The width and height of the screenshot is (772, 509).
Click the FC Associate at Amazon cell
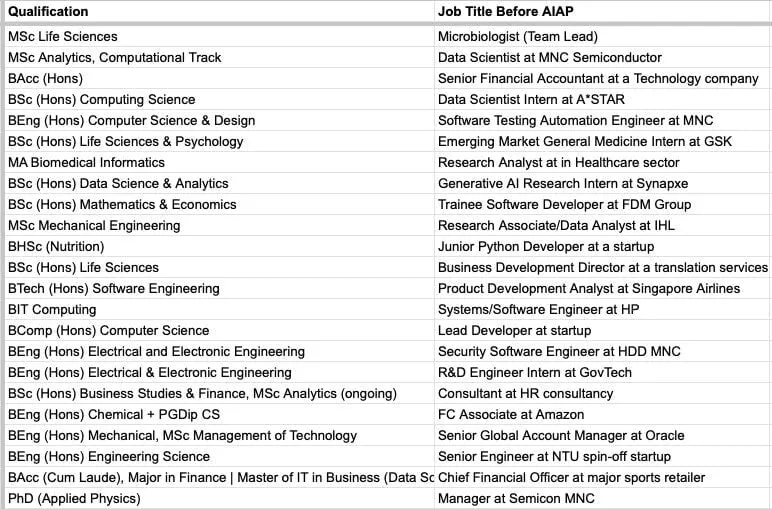point(603,414)
